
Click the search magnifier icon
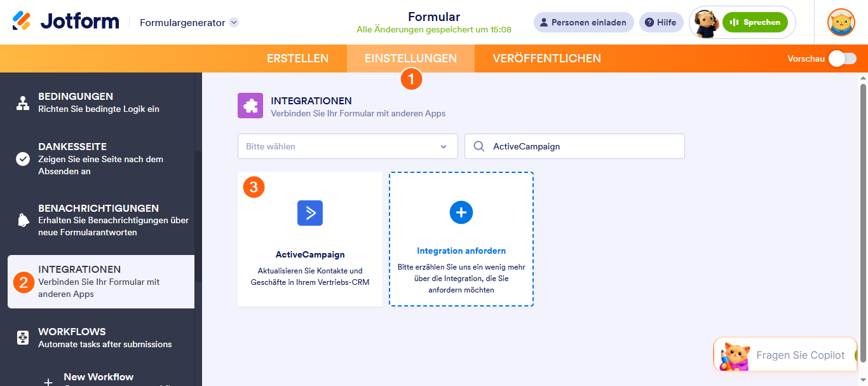pos(479,146)
